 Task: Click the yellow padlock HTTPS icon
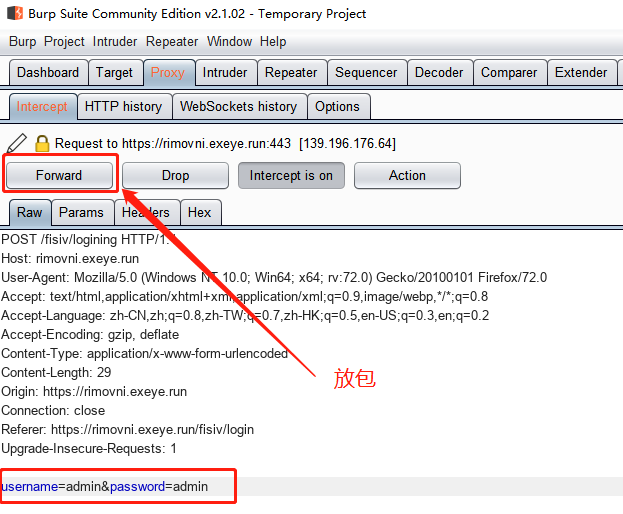pyautogui.click(x=42, y=143)
